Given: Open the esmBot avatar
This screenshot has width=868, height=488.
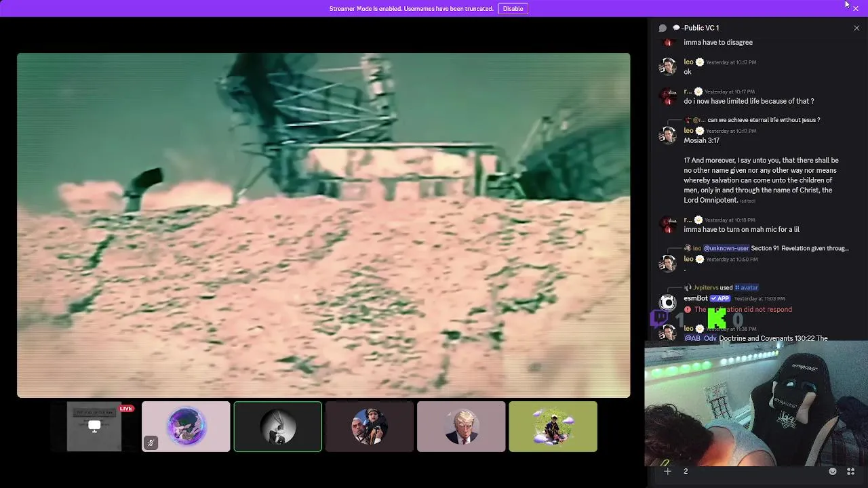Looking at the screenshot, I should coord(668,303).
